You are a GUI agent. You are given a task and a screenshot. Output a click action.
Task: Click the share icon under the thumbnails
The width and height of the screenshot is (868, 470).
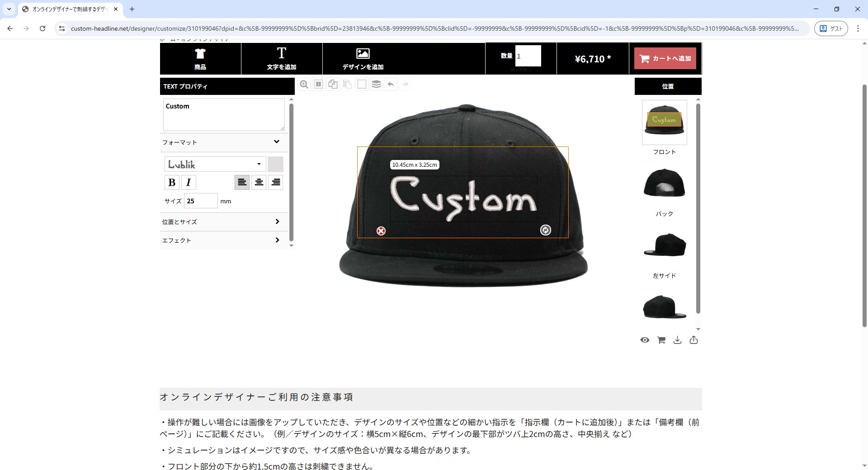(x=693, y=340)
